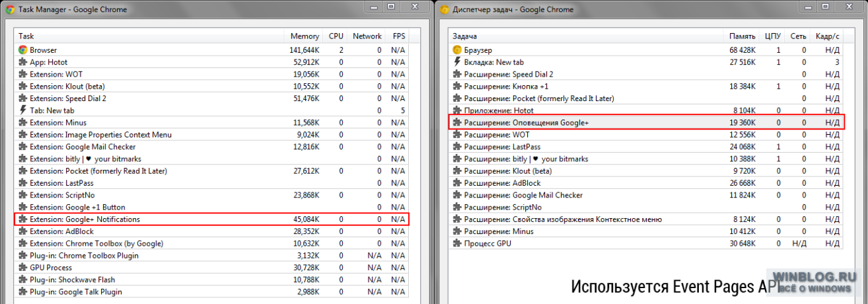The image size is (868, 304).
Task: Select Расширение: Google Mail Checker row
Action: click(x=646, y=195)
